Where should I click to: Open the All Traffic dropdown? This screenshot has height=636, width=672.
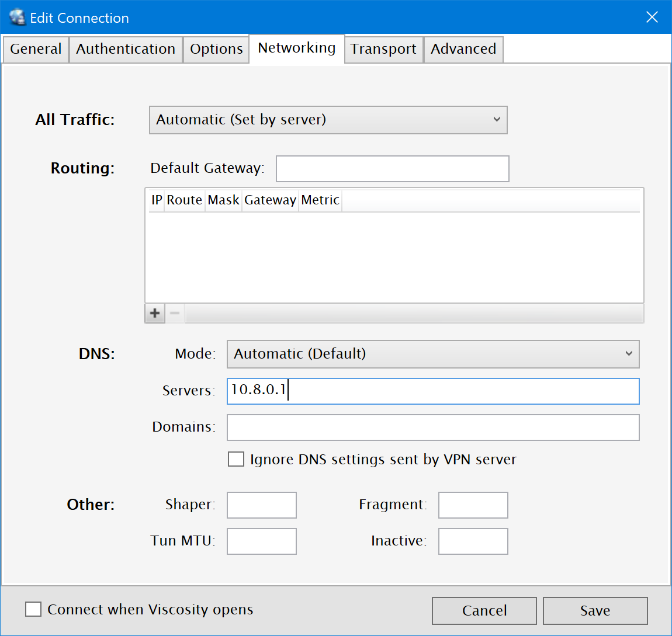tap(328, 120)
